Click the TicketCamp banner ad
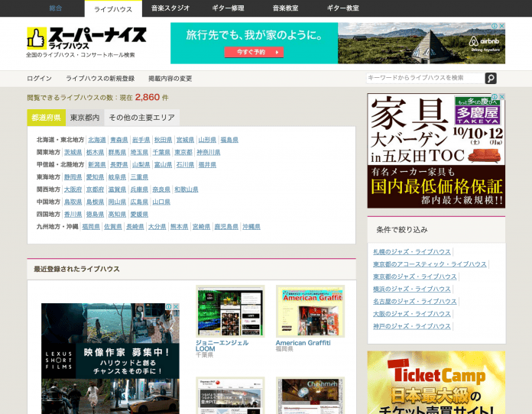532x414 pixels. pos(436,383)
